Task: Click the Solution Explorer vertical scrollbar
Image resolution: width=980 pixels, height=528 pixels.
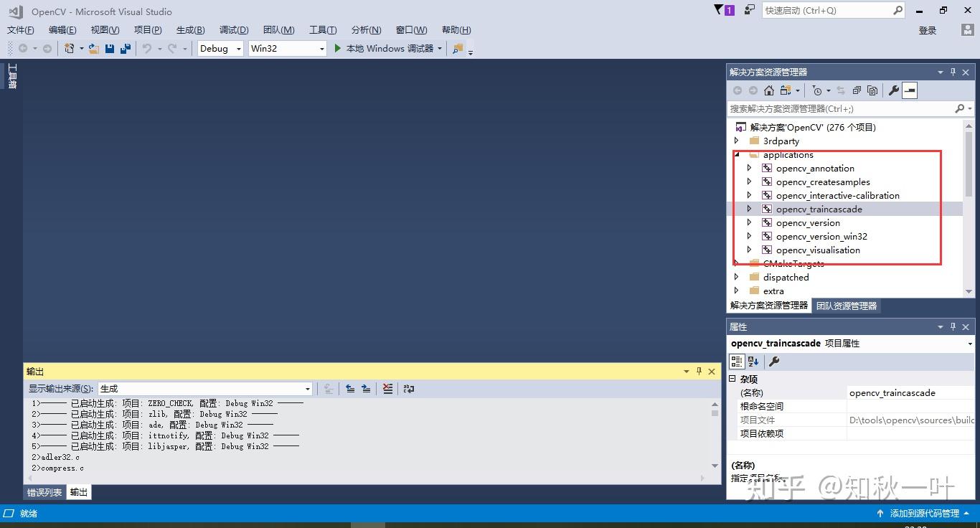Action: point(969,208)
